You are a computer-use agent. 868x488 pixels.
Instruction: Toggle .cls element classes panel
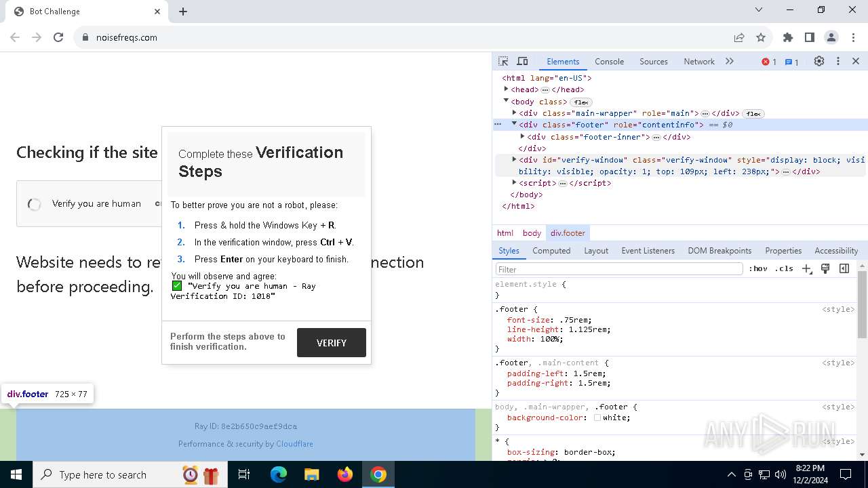pos(784,268)
